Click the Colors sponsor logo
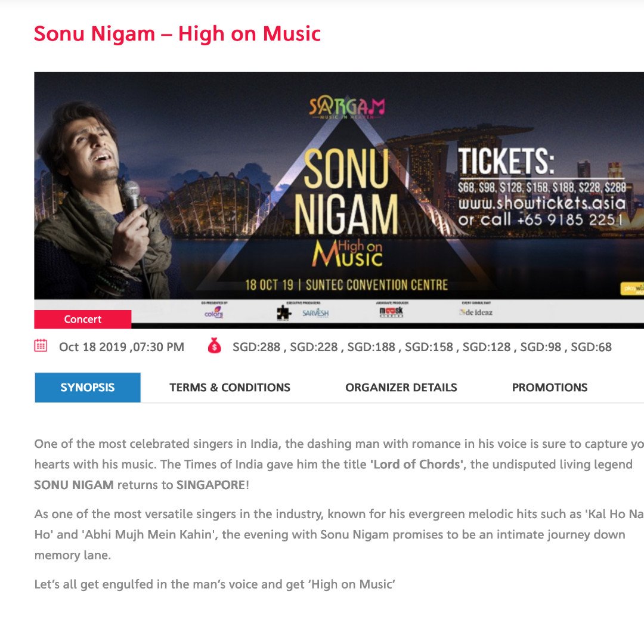The image size is (644, 644). (x=213, y=312)
